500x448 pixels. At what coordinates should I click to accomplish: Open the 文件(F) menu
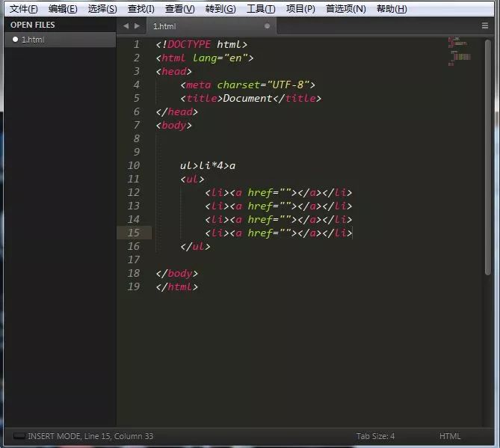click(x=24, y=9)
